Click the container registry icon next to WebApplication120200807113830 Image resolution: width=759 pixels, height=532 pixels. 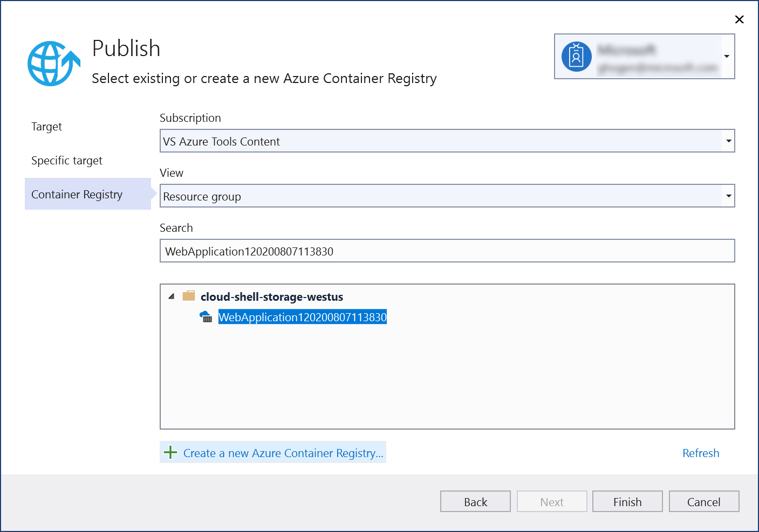[x=206, y=317]
